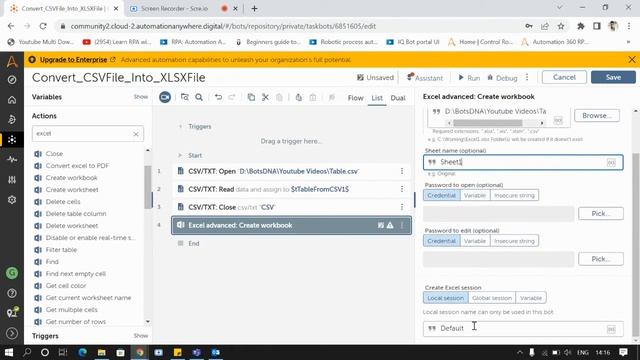Switch to List view
Viewport: 640px width, 360px height.
click(x=377, y=98)
